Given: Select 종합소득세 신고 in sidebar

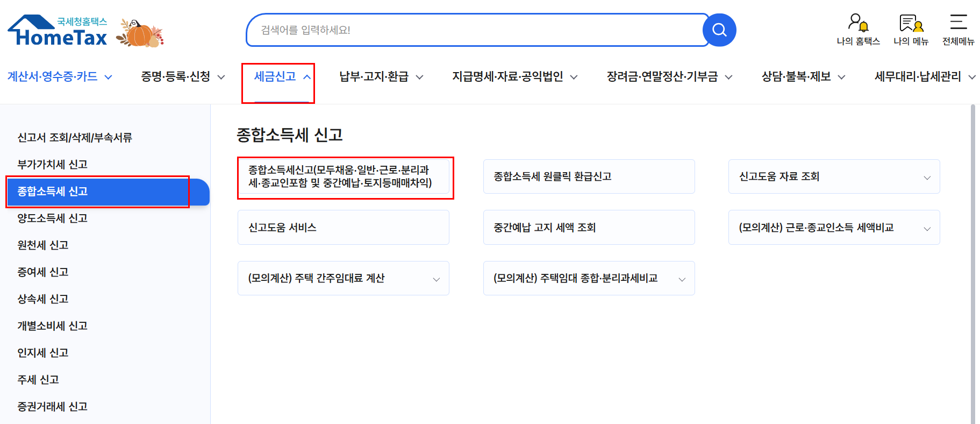Looking at the screenshot, I should pos(108,192).
